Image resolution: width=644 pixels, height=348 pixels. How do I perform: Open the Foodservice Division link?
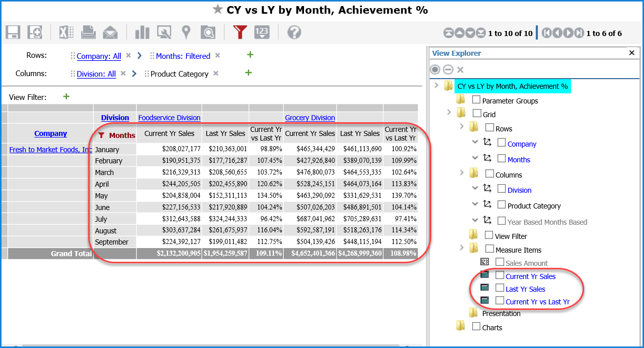(169, 118)
